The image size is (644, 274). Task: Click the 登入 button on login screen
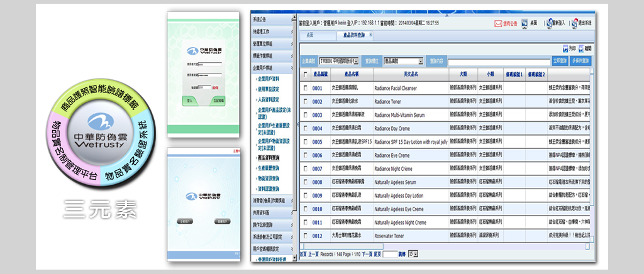(190, 100)
